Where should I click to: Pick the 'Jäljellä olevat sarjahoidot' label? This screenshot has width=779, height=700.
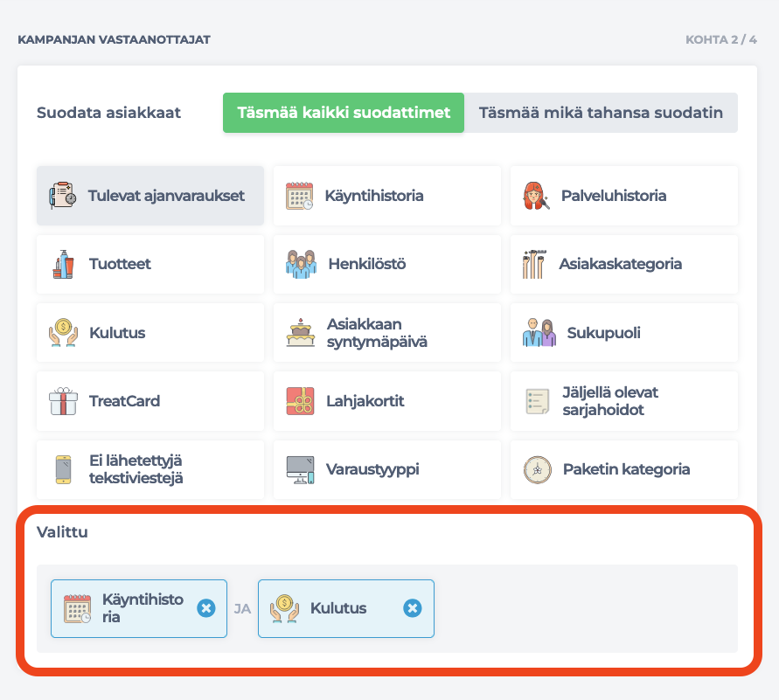pyautogui.click(x=610, y=401)
